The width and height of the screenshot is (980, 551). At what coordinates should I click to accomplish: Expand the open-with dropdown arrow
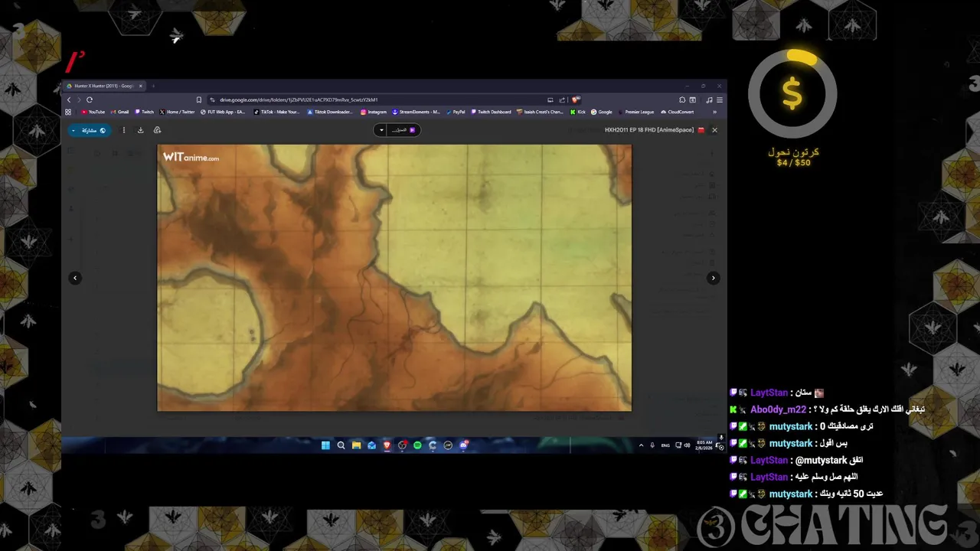pos(381,130)
